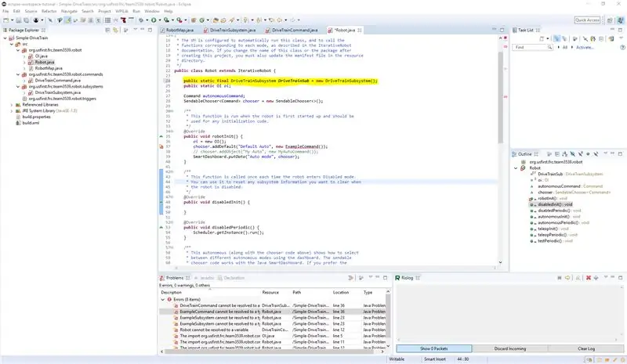
Task: Open the Declaration tab in bottom panel
Action: tap(232, 278)
